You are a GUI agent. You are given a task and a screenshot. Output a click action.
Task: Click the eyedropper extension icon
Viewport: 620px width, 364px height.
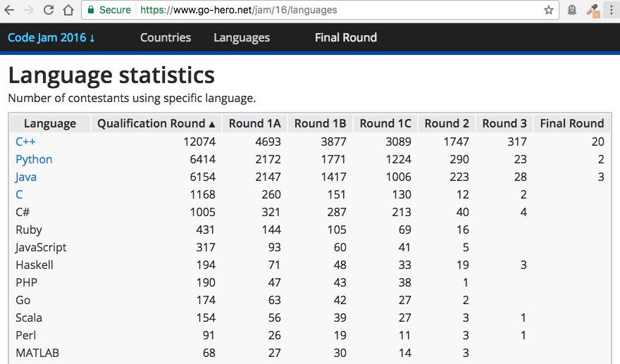593,11
